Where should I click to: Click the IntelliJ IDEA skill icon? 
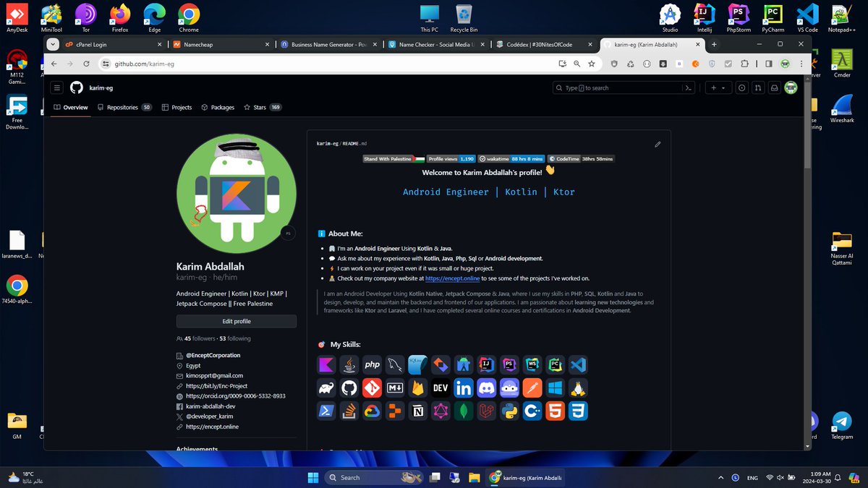click(486, 364)
